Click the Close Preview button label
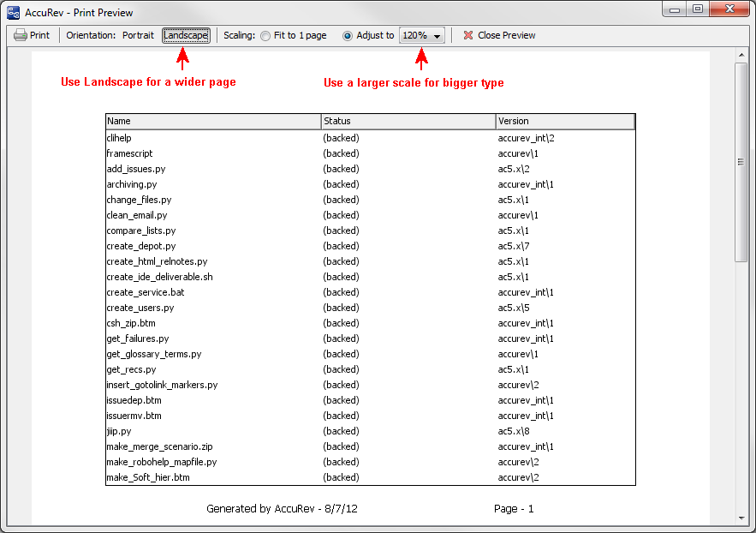The height and width of the screenshot is (533, 756). click(x=506, y=35)
